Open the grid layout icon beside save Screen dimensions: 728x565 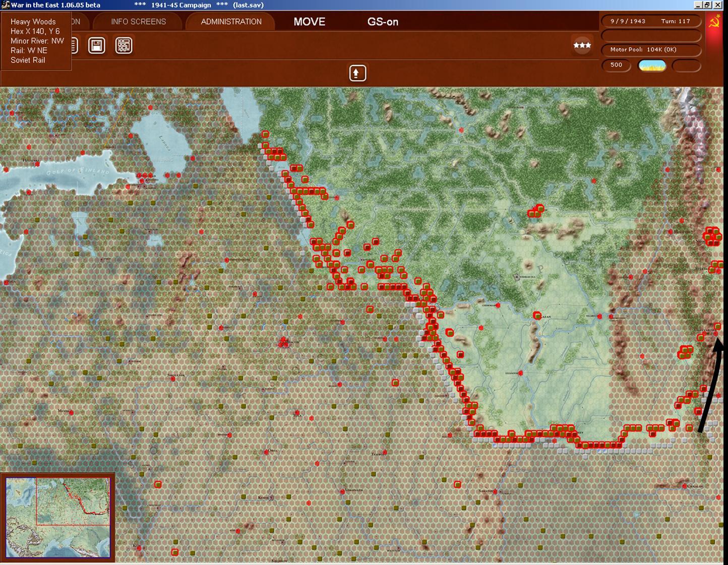point(124,45)
